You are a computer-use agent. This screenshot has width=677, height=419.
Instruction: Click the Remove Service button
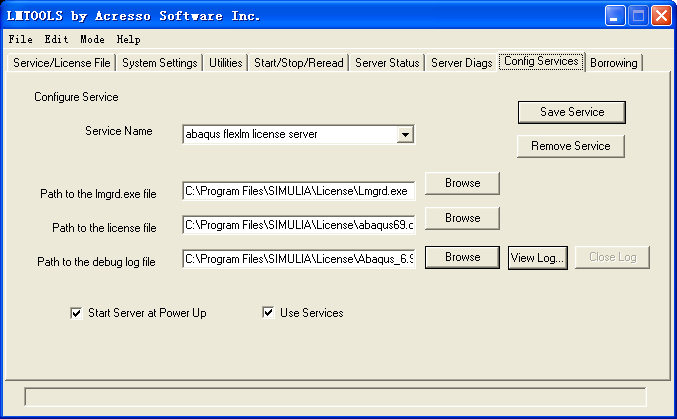[x=571, y=146]
